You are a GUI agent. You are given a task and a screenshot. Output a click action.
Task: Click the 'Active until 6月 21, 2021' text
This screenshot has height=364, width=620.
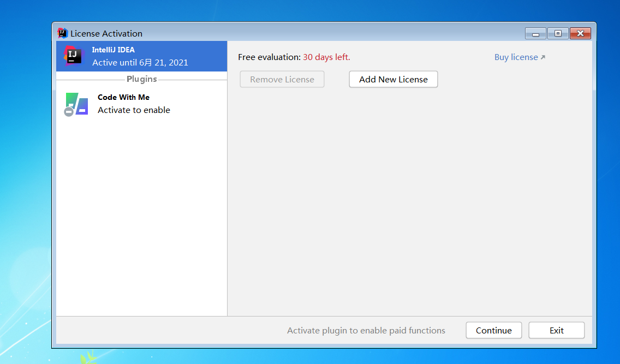tap(140, 62)
